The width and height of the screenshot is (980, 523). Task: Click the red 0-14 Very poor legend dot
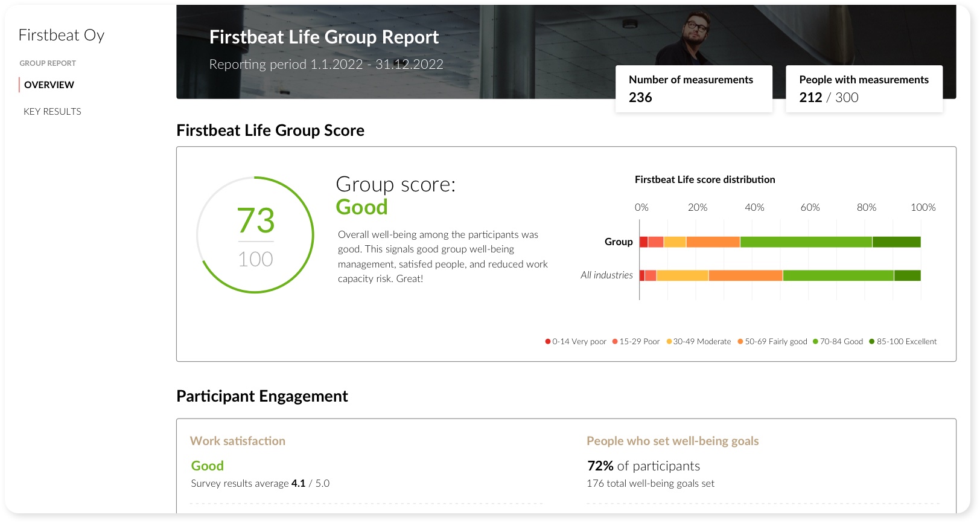548,341
